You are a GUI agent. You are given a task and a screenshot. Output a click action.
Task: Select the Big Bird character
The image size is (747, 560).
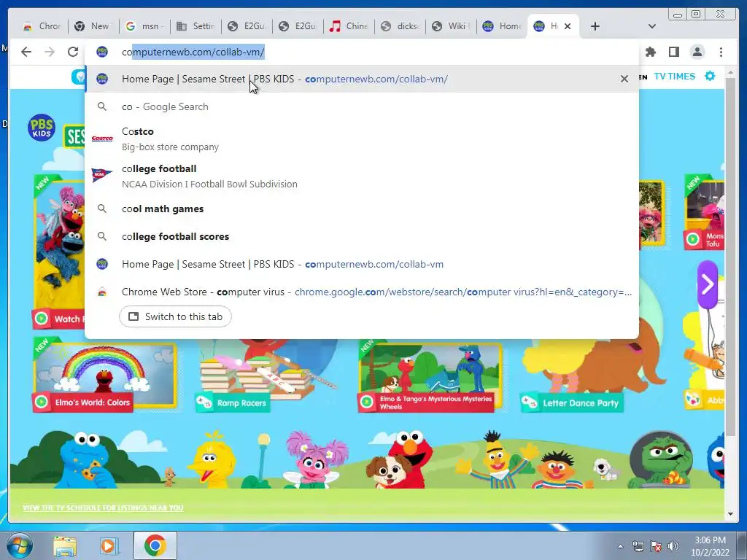212,461
